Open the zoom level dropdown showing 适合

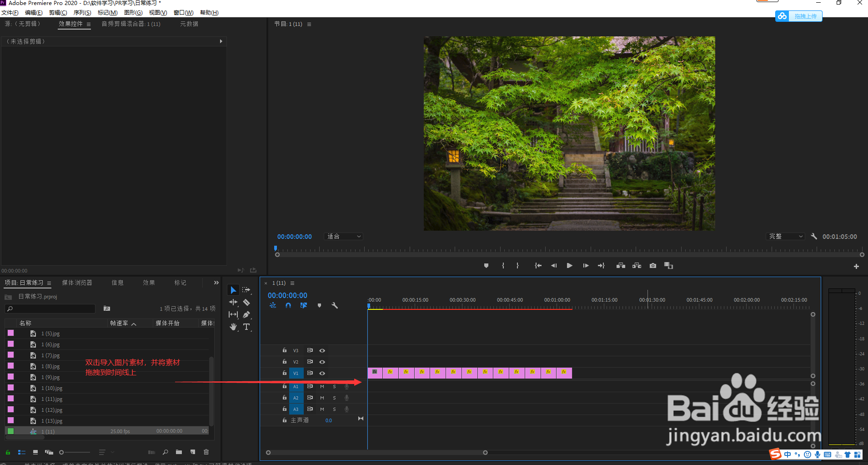[344, 237]
